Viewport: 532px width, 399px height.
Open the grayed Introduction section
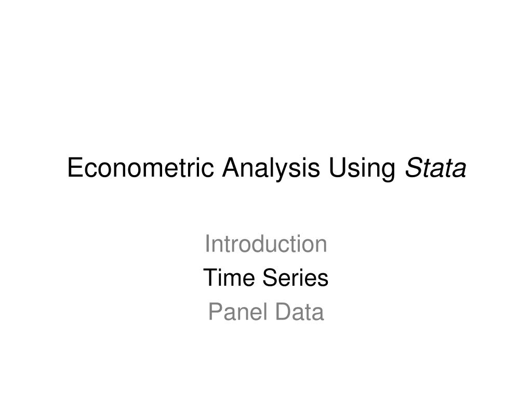click(266, 244)
